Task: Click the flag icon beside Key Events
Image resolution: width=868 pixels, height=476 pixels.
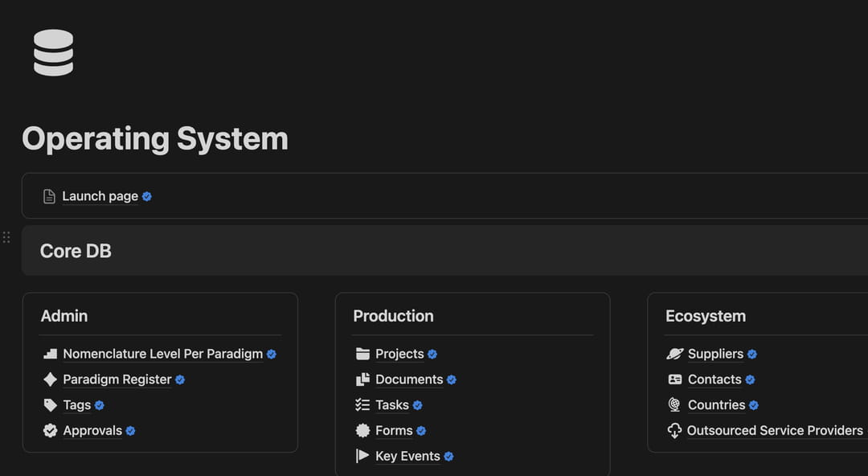Action: coord(362,456)
